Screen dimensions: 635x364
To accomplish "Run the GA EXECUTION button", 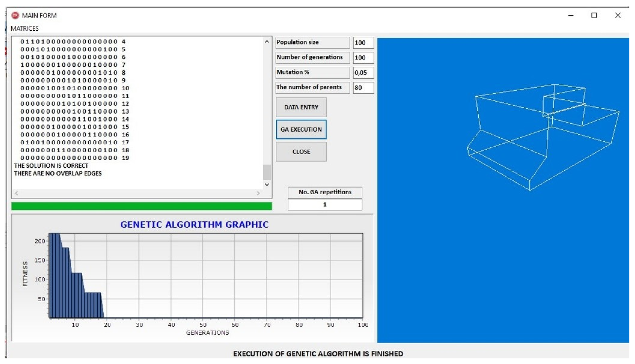I will point(301,129).
